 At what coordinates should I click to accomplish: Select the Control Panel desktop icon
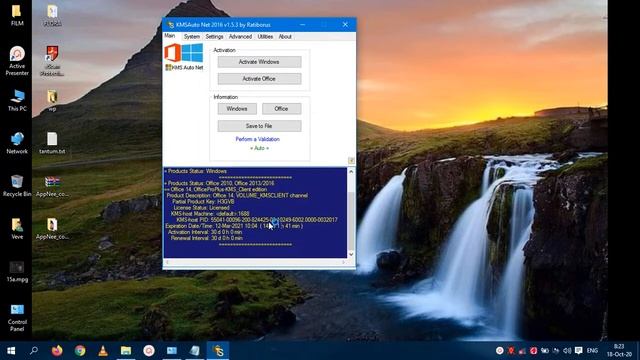(x=17, y=318)
